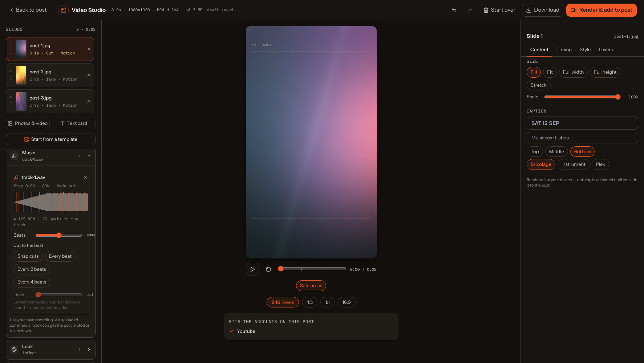Viewport: 644px width, 363px height.
Task: Set caption position to Top
Action: click(x=535, y=152)
